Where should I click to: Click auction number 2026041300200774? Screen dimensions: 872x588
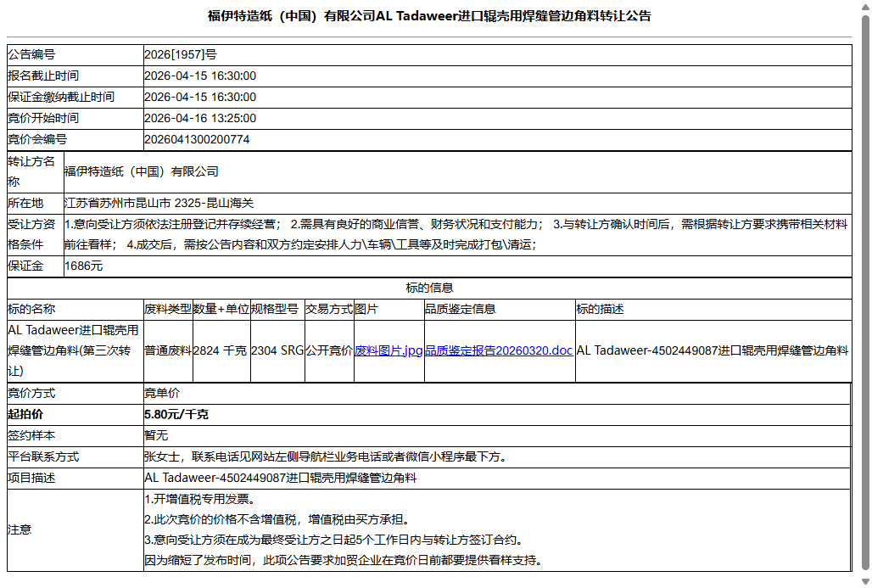tap(197, 139)
